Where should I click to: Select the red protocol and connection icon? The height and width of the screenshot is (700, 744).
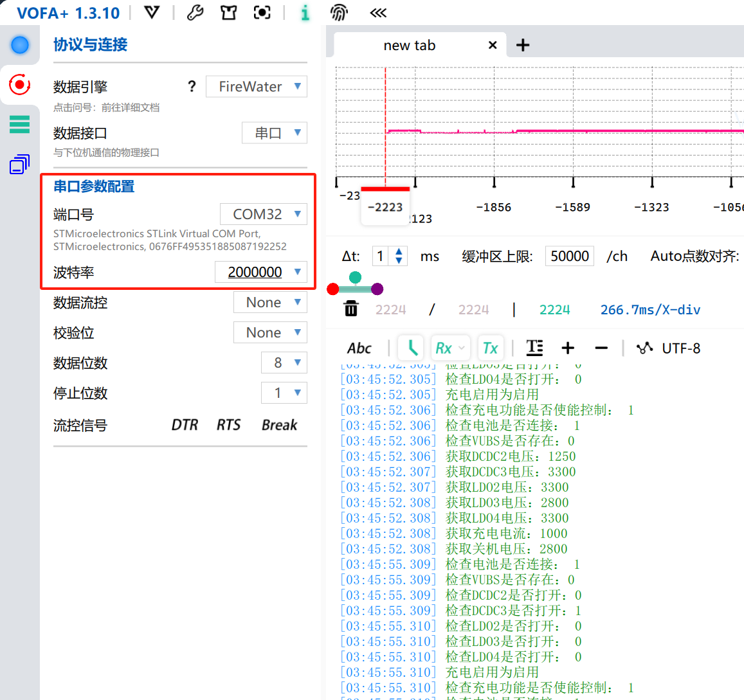coord(19,85)
